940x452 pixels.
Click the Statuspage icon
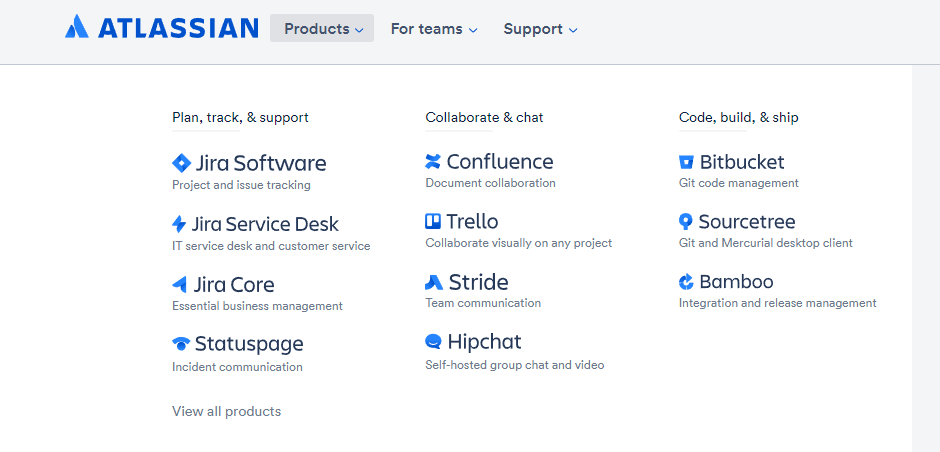click(180, 343)
